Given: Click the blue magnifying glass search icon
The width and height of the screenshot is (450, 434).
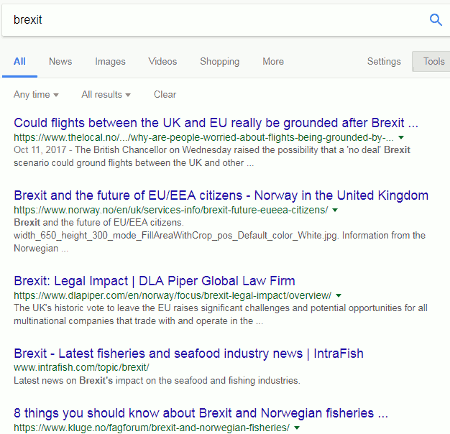Looking at the screenshot, I should (x=436, y=20).
